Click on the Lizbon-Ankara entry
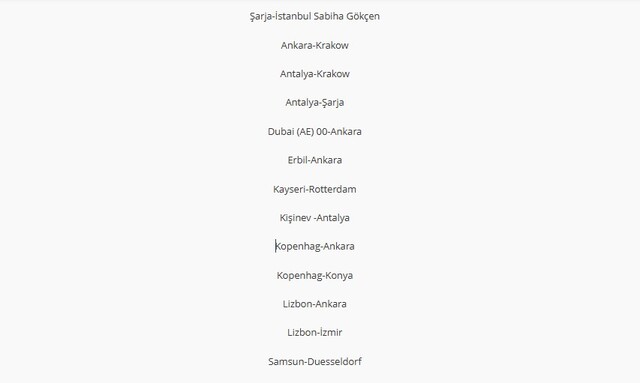Viewport: 640px width, 383px height. pyautogui.click(x=315, y=304)
